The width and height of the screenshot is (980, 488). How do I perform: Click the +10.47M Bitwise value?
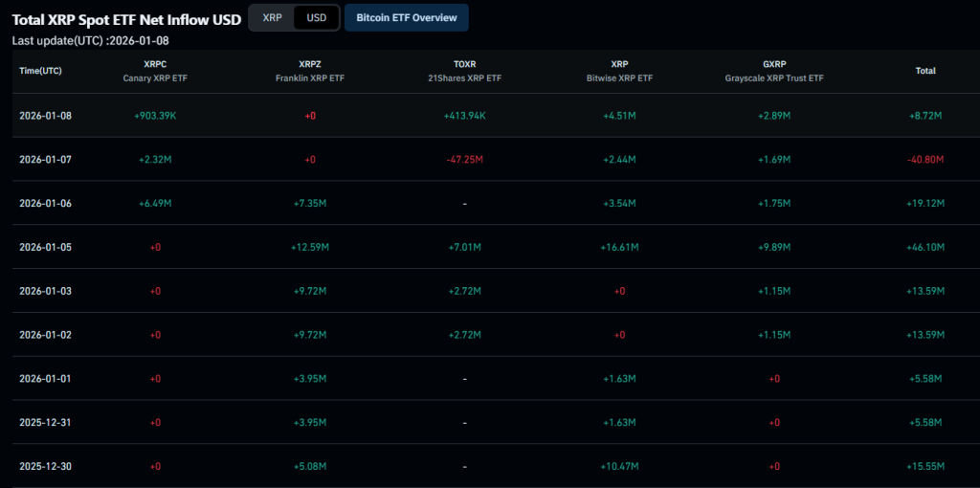pos(619,466)
